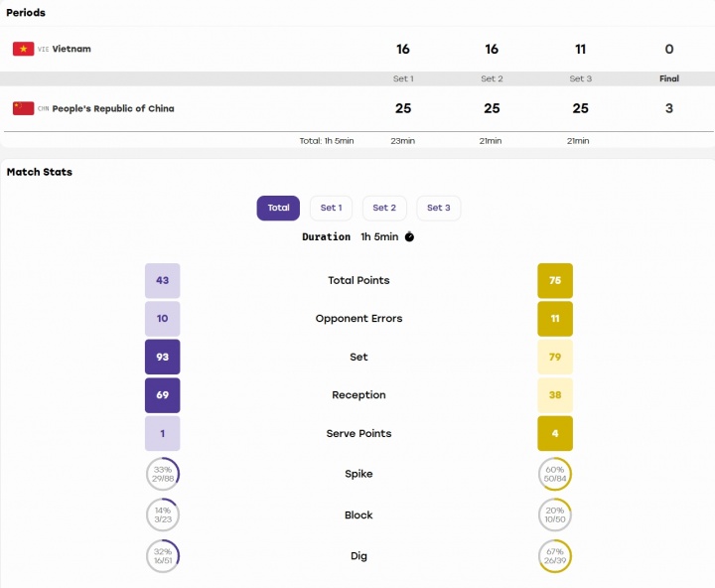Click the stopwatch icon beside Duration
The image size is (715, 588).
(409, 236)
